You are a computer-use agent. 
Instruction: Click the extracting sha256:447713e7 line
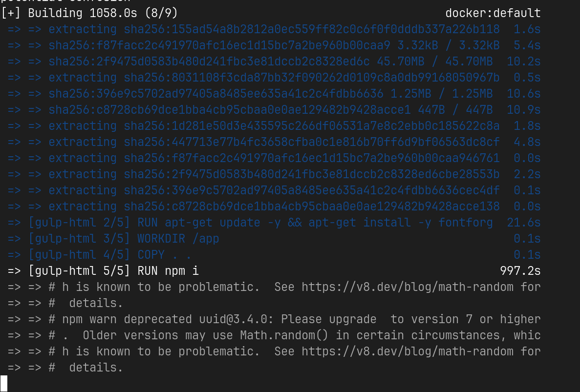point(274,142)
